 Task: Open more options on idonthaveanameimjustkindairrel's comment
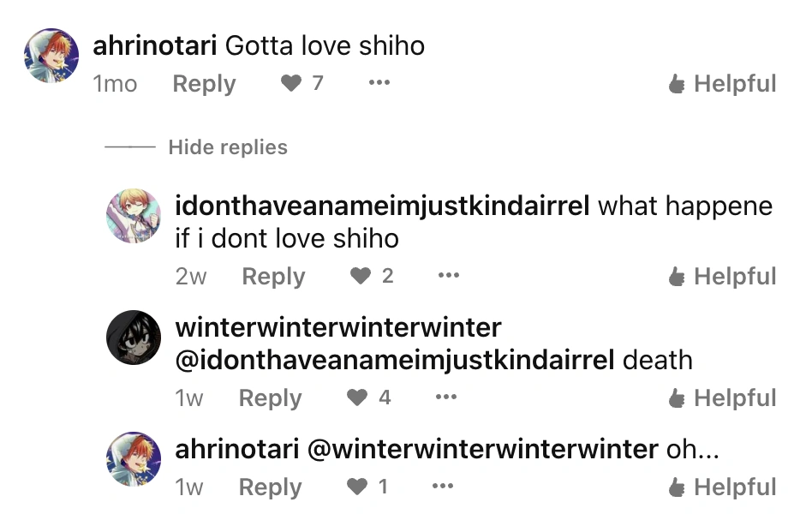(448, 276)
